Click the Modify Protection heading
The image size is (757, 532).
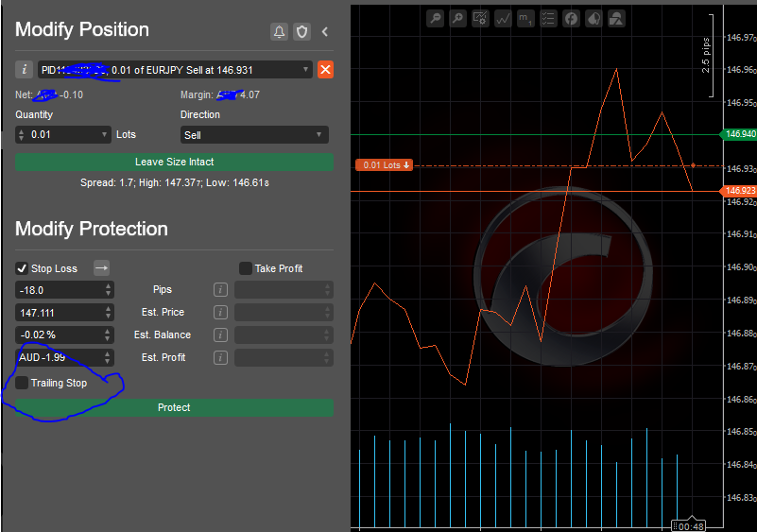[92, 229]
